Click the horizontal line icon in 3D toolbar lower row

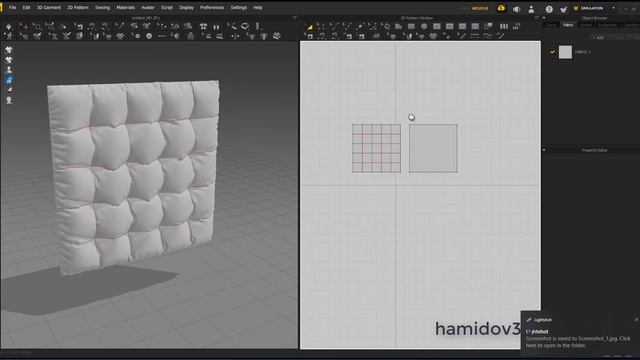[162, 36]
